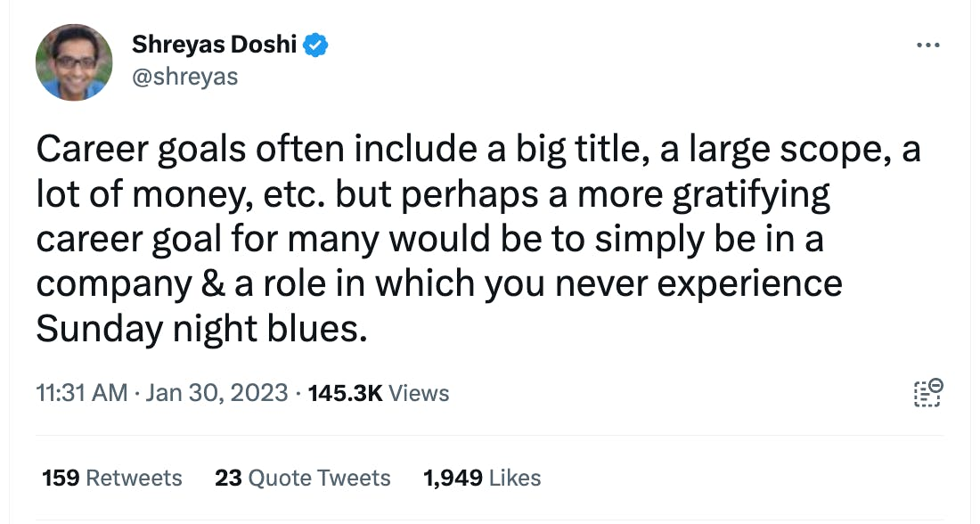Click the 11:31 AM timestamp
980x524 pixels.
[82, 393]
